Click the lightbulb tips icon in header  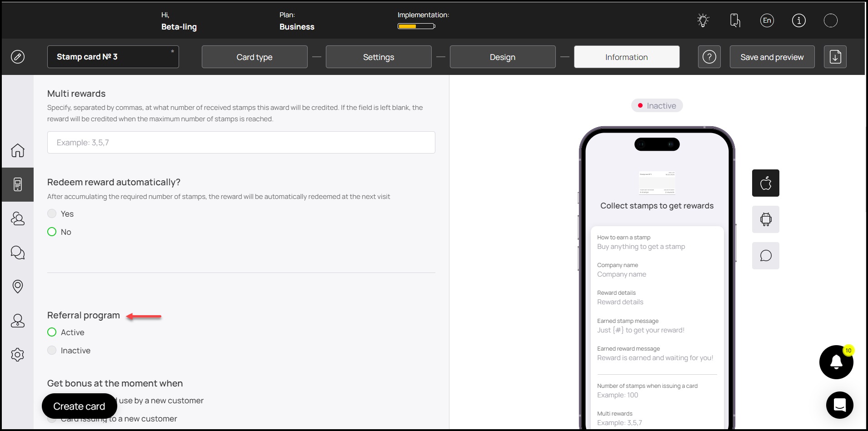point(703,20)
